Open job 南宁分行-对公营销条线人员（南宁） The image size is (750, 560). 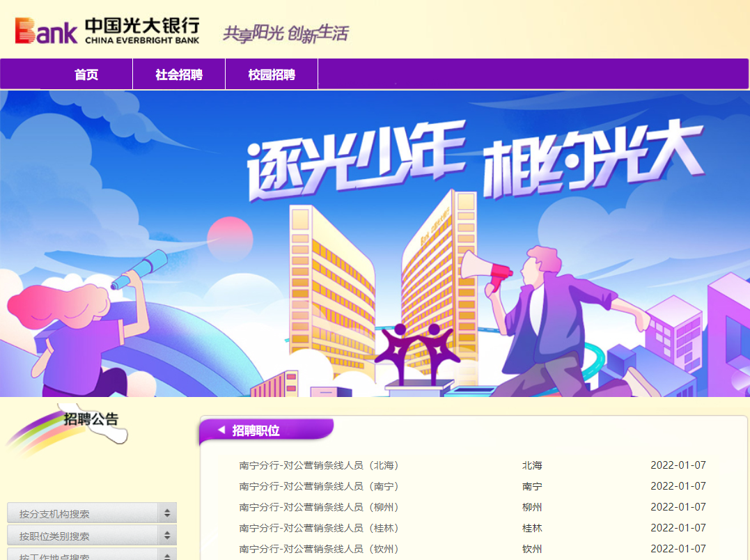pyautogui.click(x=319, y=486)
